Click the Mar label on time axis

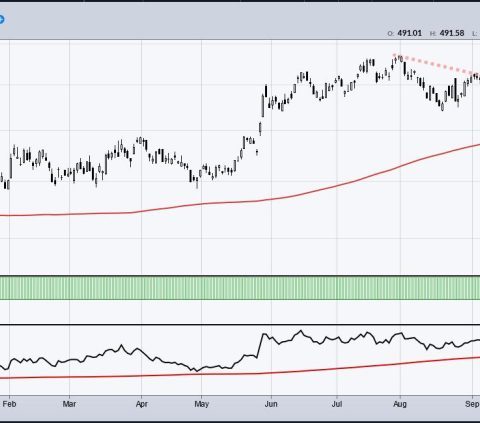[x=69, y=404]
